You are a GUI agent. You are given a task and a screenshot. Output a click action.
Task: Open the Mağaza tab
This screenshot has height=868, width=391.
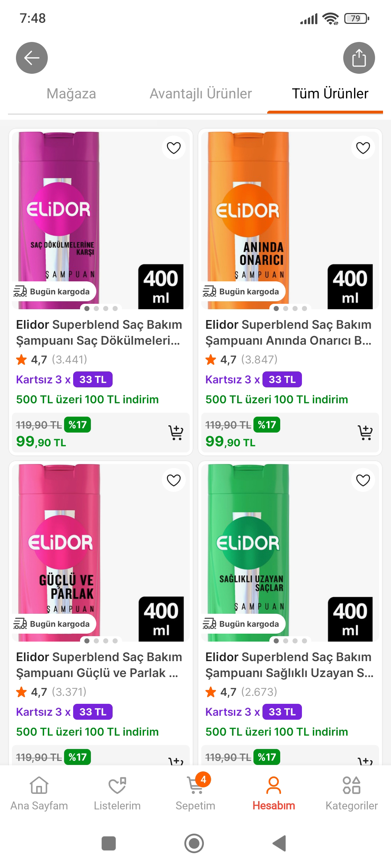(71, 94)
